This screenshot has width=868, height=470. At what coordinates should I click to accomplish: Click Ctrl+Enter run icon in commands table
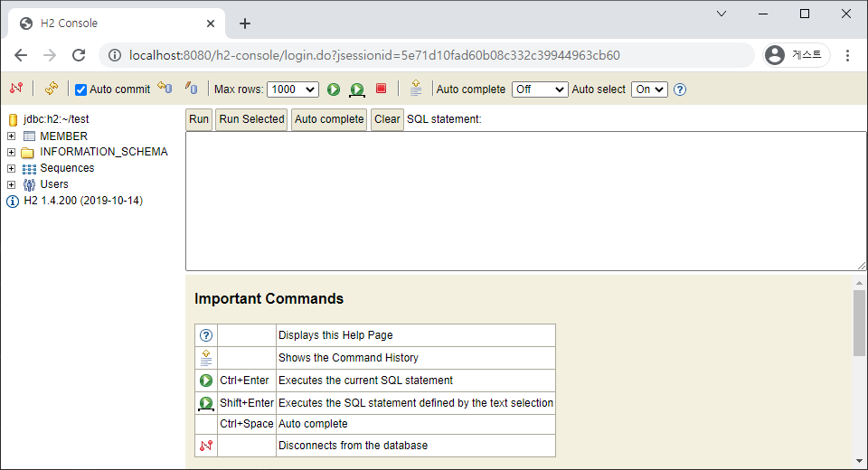(206, 381)
